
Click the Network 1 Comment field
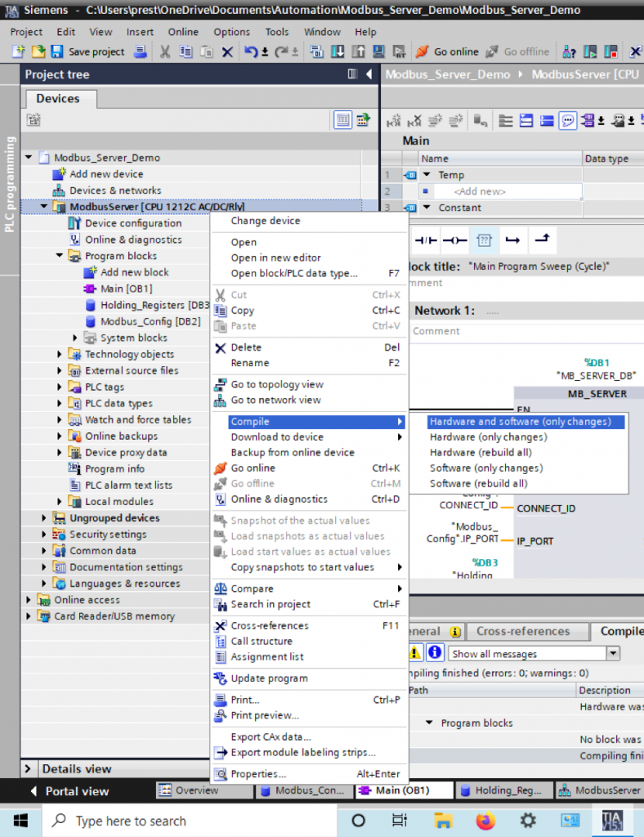[x=527, y=331]
